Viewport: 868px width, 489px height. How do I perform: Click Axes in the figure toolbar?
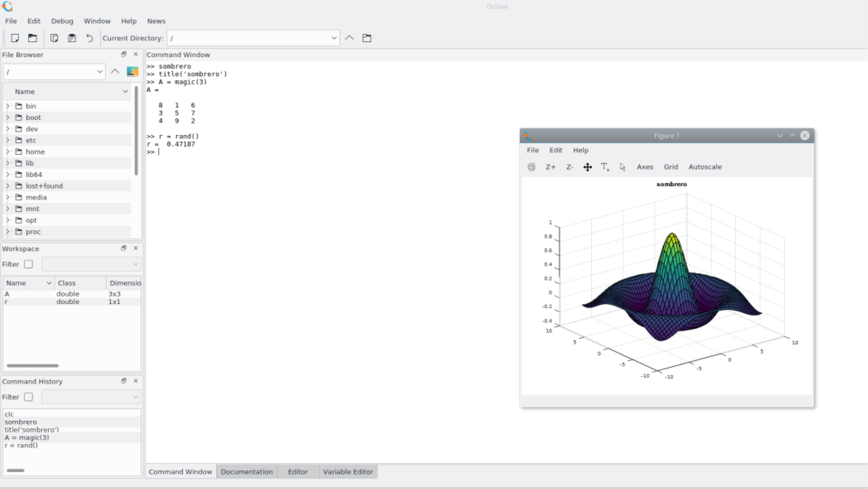click(x=645, y=167)
